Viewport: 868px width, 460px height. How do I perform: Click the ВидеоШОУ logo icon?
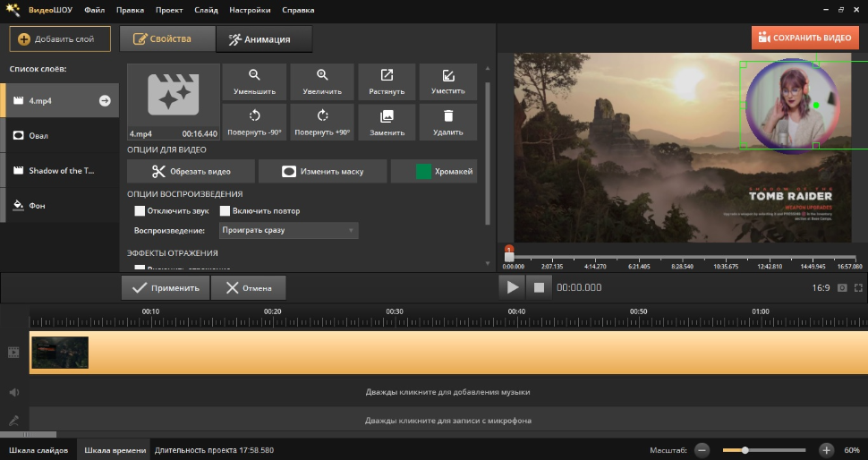[x=13, y=10]
